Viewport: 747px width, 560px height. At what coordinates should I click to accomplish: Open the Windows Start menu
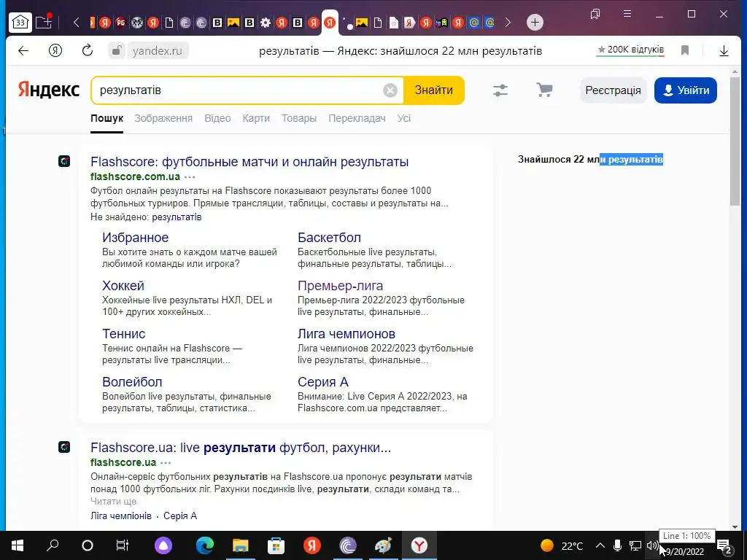click(18, 545)
